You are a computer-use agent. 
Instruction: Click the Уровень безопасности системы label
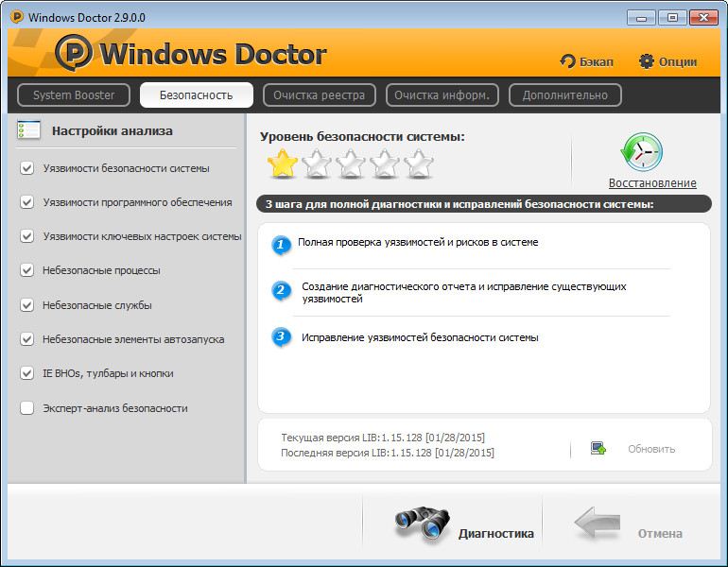click(362, 137)
